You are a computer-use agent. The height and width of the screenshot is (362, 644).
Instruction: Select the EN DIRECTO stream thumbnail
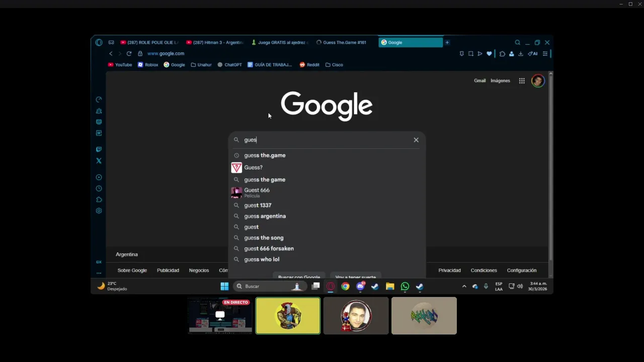[220, 316]
